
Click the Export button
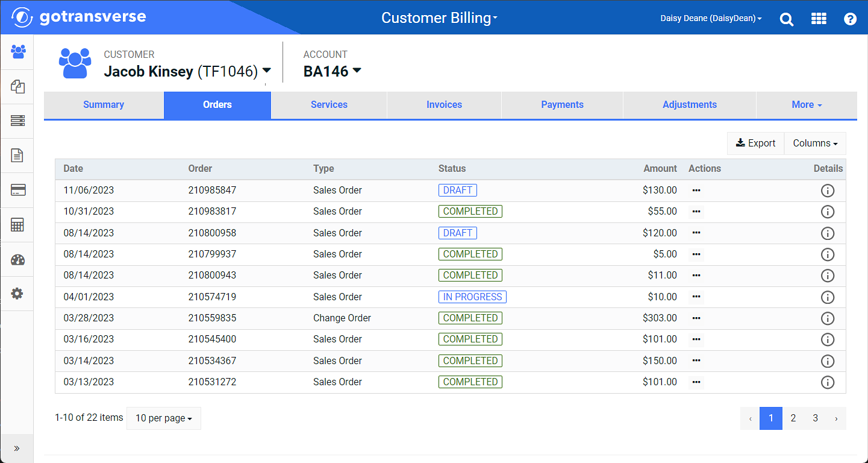pos(756,143)
